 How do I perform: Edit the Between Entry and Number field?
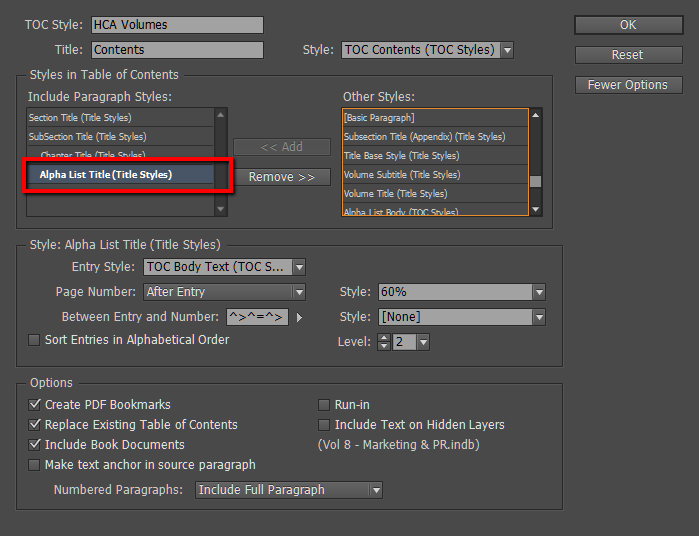(x=257, y=317)
